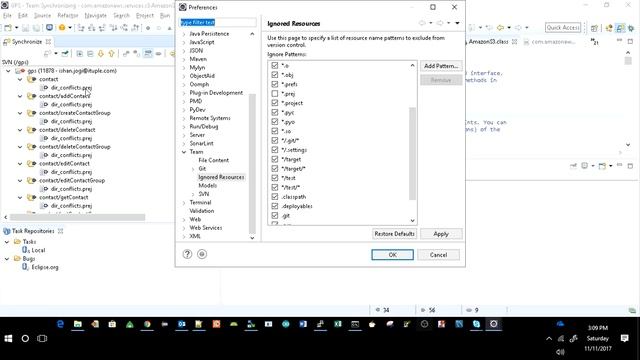
Task: Cancel the Preferences dialog
Action: 438,255
